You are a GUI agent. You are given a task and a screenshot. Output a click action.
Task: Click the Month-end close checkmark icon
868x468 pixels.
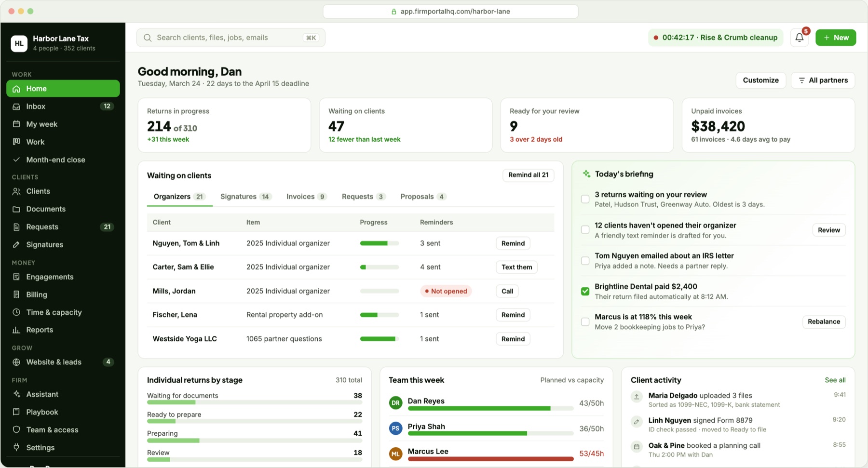pyautogui.click(x=16, y=160)
